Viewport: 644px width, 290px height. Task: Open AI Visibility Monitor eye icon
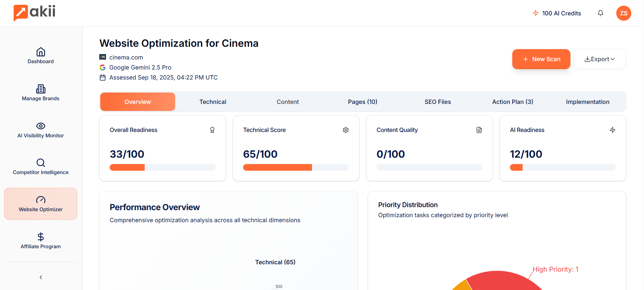click(41, 126)
